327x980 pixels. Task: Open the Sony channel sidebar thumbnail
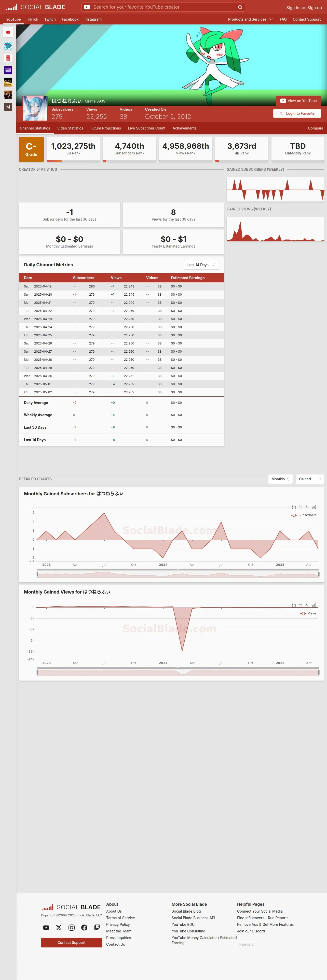pos(8,82)
